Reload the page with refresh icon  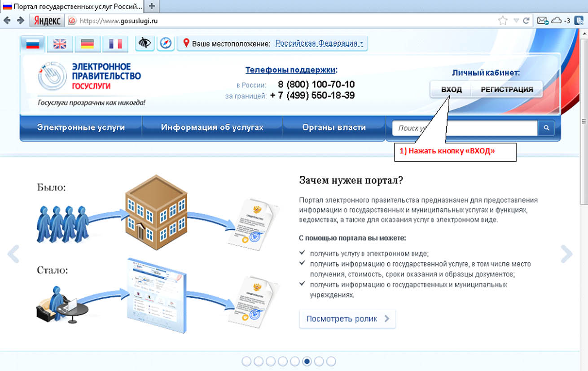pos(526,21)
